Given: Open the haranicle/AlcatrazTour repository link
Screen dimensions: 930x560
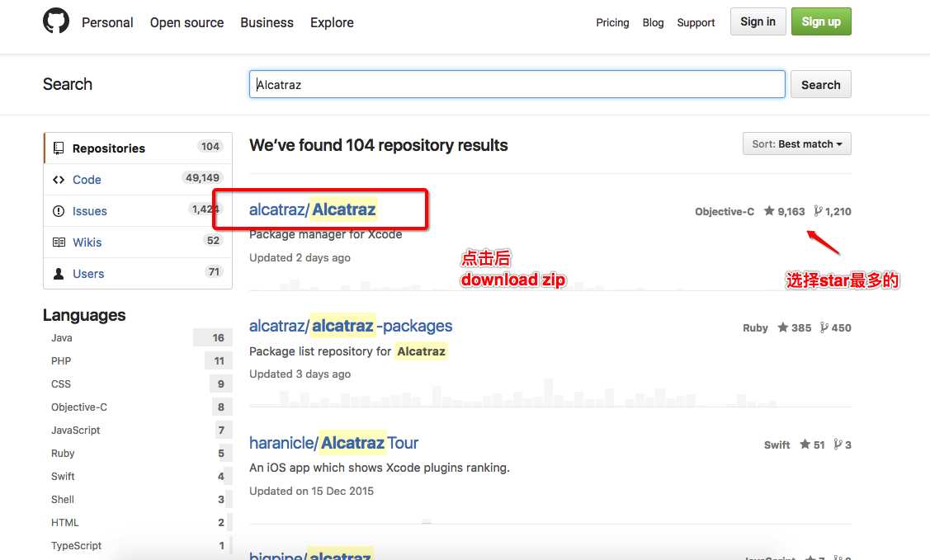Looking at the screenshot, I should pos(334,443).
